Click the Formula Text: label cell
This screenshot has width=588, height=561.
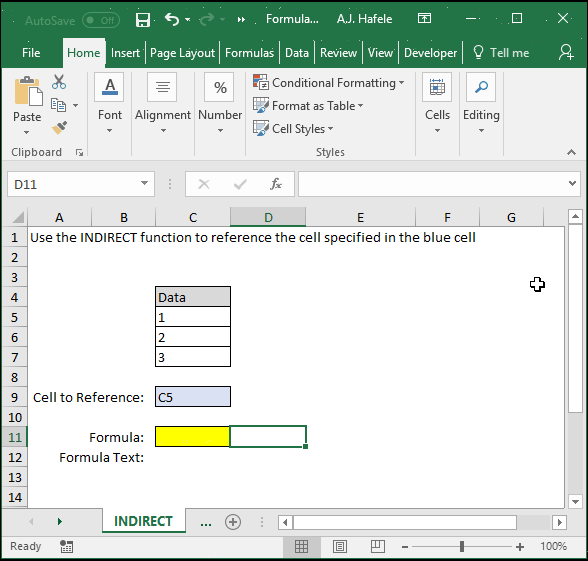pyautogui.click(x=102, y=458)
